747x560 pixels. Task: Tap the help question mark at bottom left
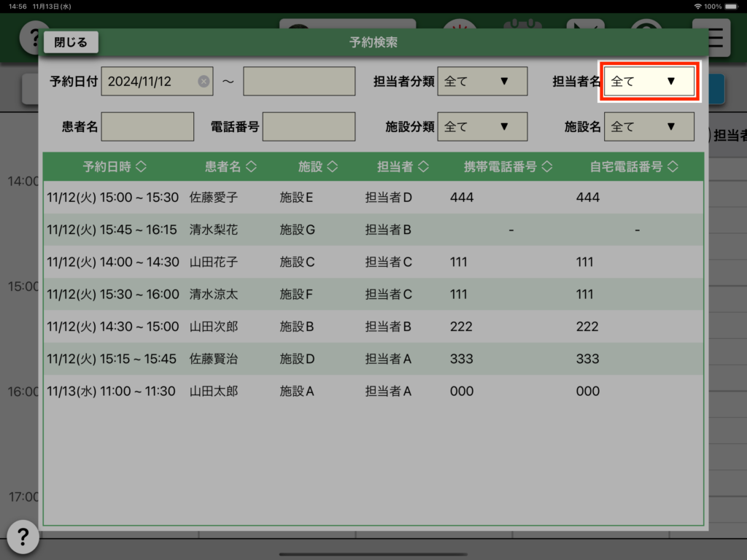[x=23, y=537]
